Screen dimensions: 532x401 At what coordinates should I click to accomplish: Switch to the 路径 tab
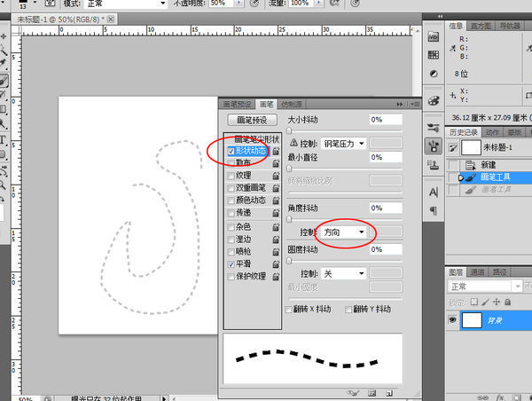499,272
